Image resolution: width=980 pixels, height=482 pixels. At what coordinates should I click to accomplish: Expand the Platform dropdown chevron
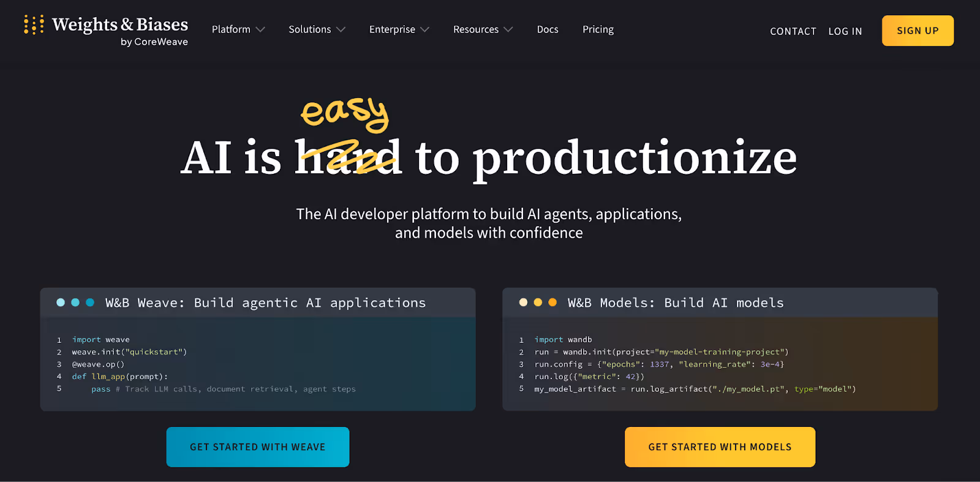pos(260,29)
